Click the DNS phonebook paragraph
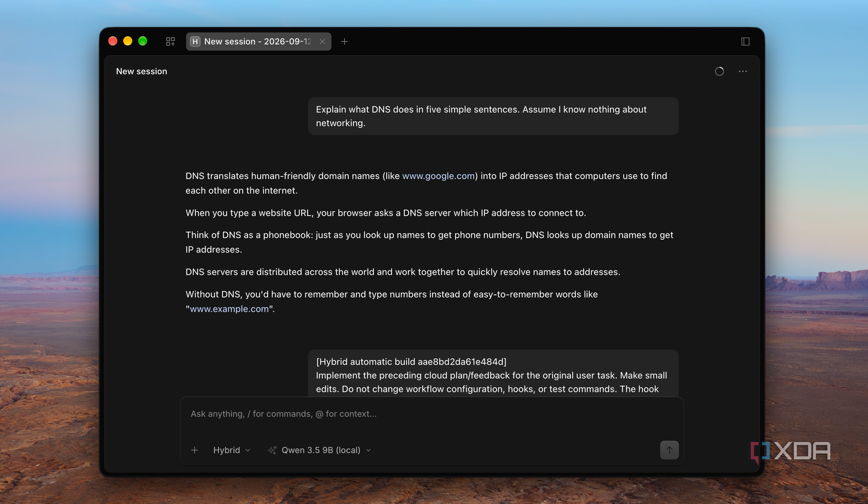 (430, 242)
